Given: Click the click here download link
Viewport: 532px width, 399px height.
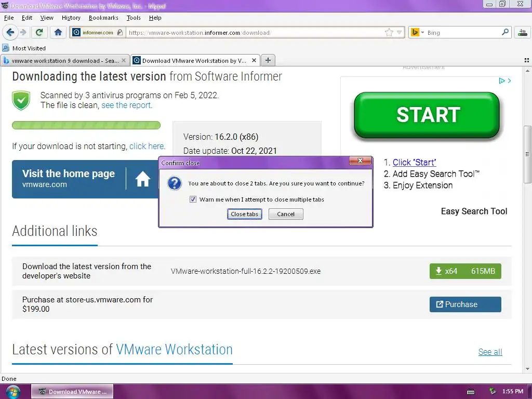Looking at the screenshot, I should 147,146.
